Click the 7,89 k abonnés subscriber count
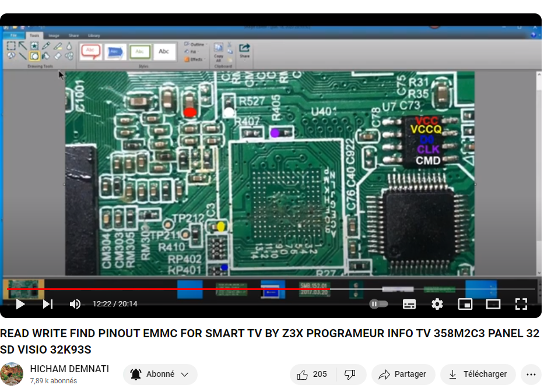 pyautogui.click(x=54, y=381)
